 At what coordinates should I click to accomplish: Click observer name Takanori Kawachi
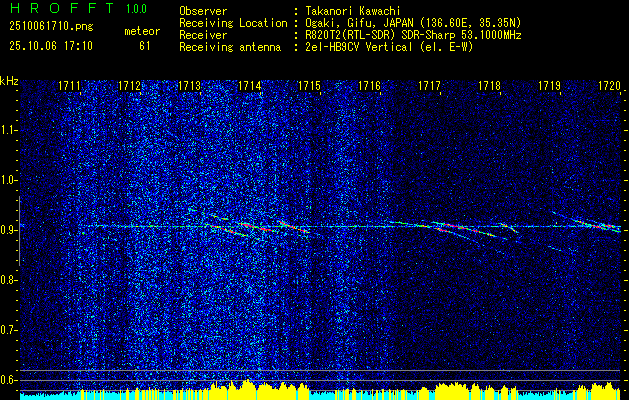[x=352, y=11]
